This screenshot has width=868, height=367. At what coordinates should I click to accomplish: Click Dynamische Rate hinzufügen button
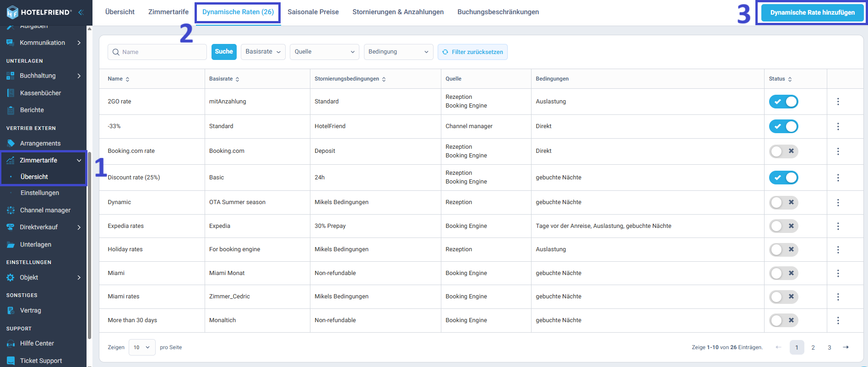click(x=812, y=13)
